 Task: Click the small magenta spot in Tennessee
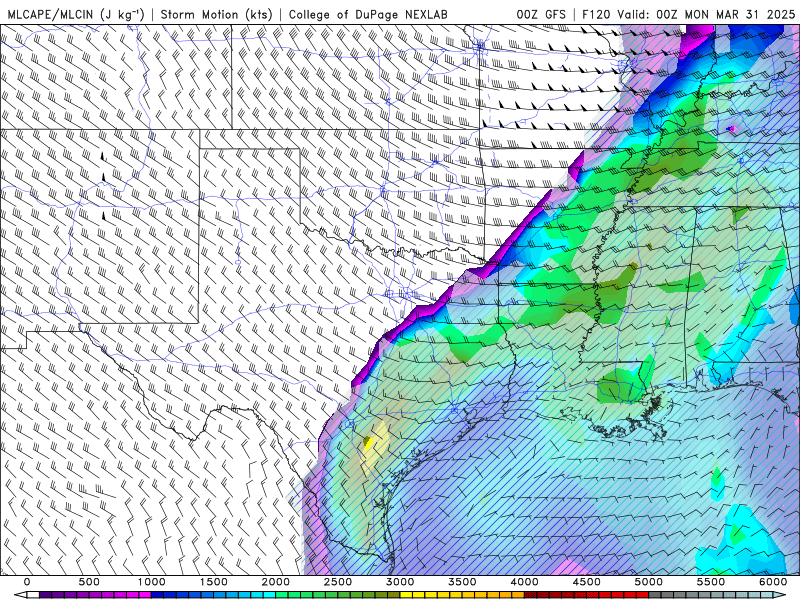click(x=732, y=129)
